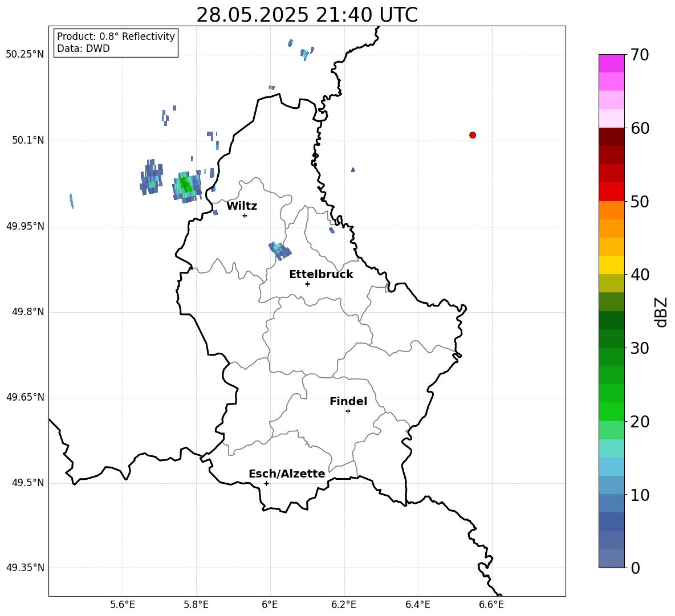Click the title 28.05.2025 21:40 UTC
The height and width of the screenshot is (616, 675).
[x=307, y=15]
